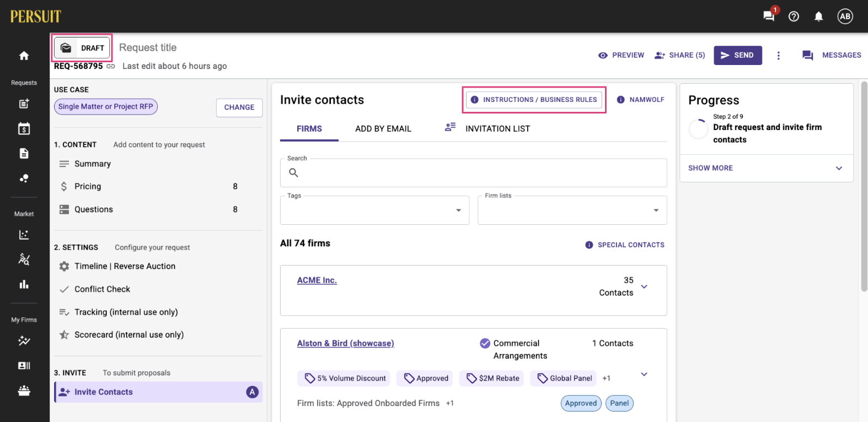The width and height of the screenshot is (868, 422).
Task: Click SPECIAL CONTACTS info link
Action: tap(625, 245)
